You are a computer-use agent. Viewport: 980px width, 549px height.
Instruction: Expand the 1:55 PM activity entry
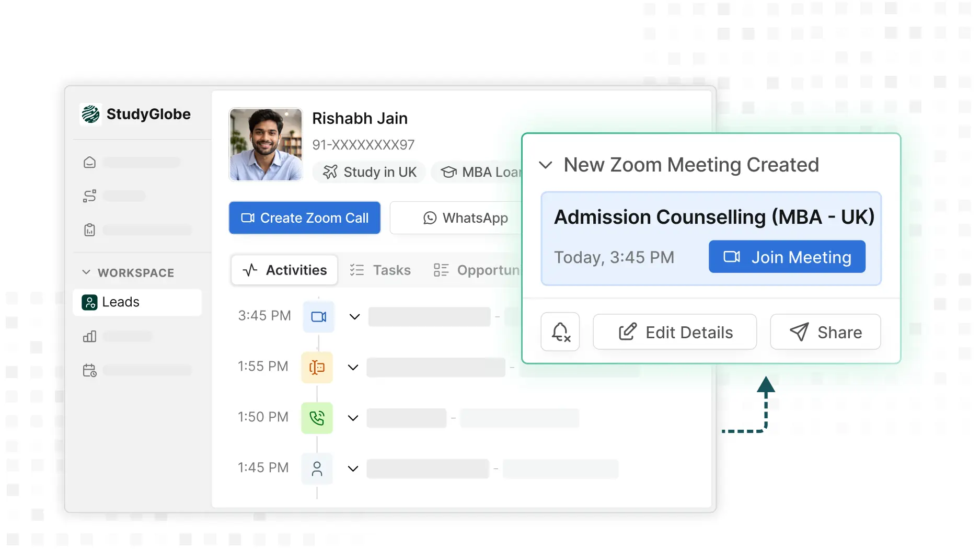click(353, 367)
